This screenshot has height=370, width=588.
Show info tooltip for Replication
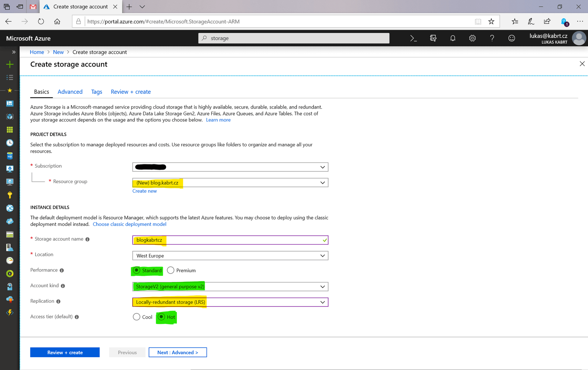click(x=58, y=302)
